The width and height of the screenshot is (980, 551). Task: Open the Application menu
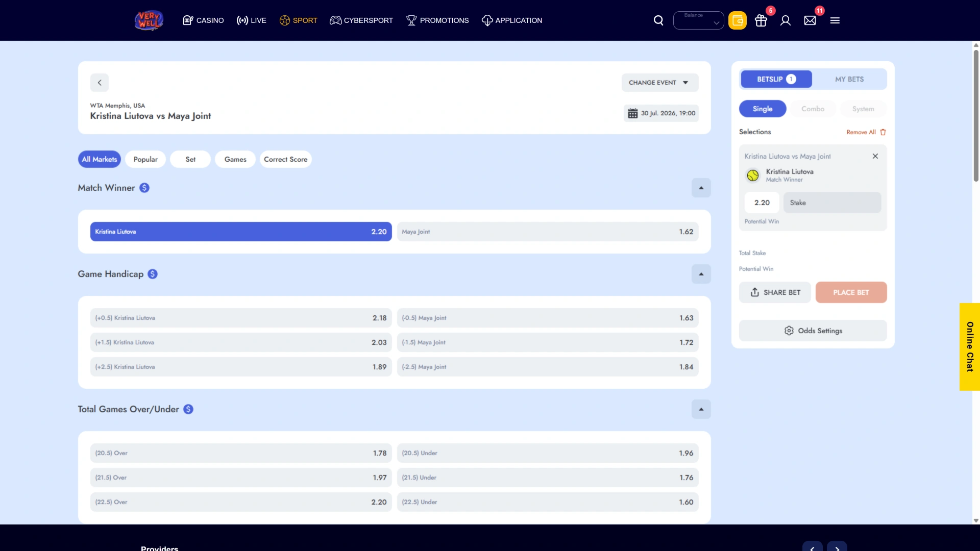tap(512, 20)
